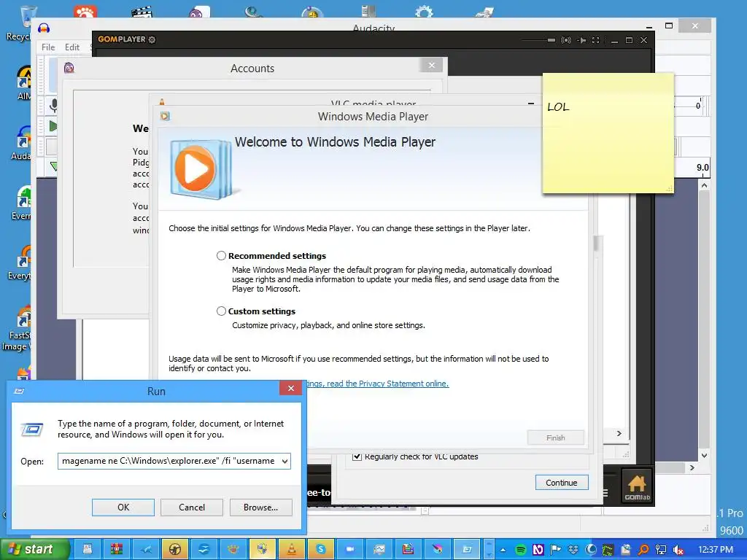Screen dimensions: 747x560
Task: Open the Start button on the taskbar
Action: click(x=35, y=549)
